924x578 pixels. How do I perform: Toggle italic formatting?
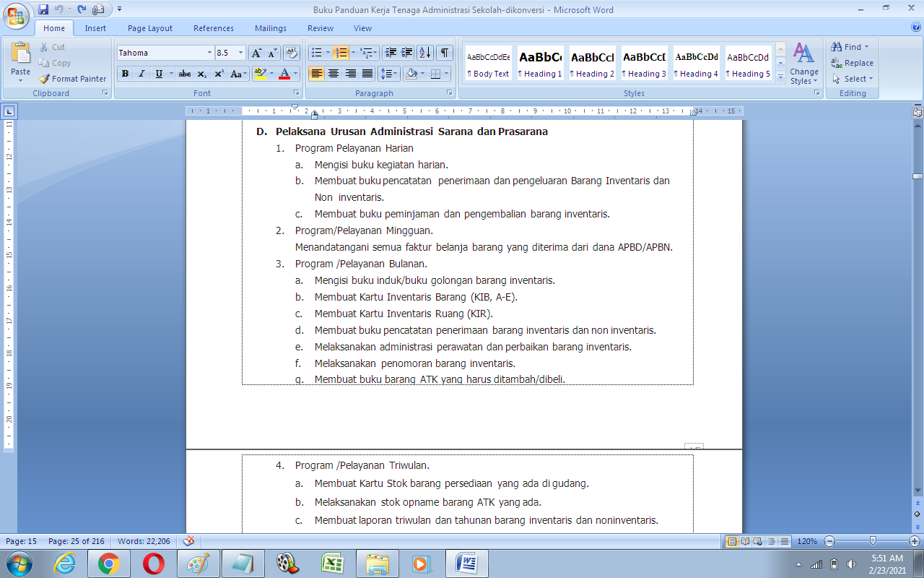click(x=141, y=74)
